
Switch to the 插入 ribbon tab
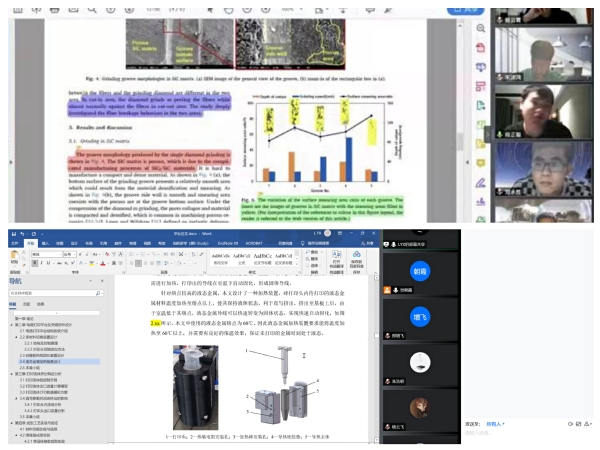(x=45, y=243)
